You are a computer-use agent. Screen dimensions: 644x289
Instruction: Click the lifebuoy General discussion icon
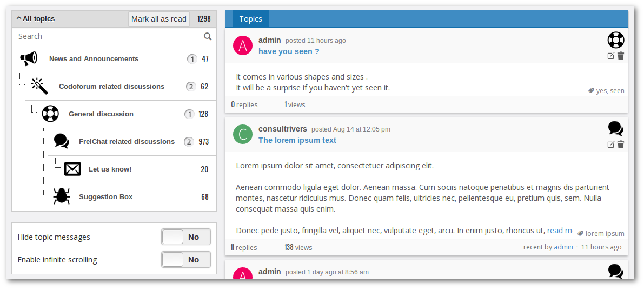50,114
